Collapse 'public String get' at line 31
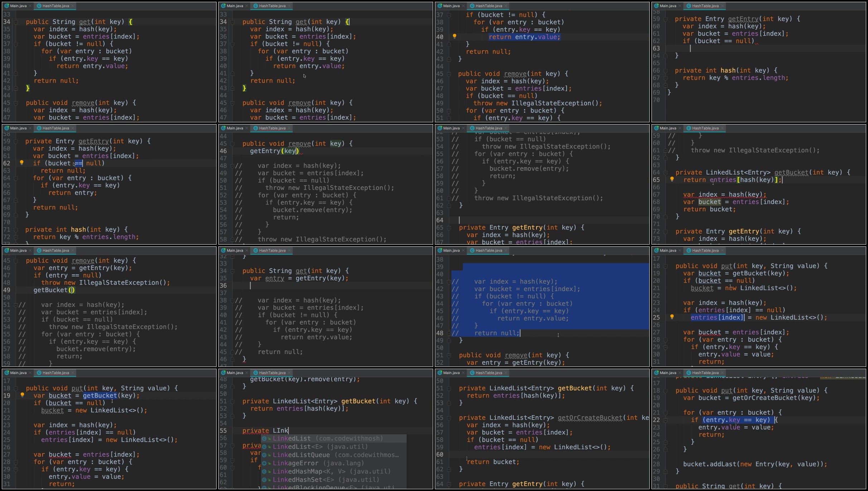The image size is (868, 491). click(x=665, y=486)
